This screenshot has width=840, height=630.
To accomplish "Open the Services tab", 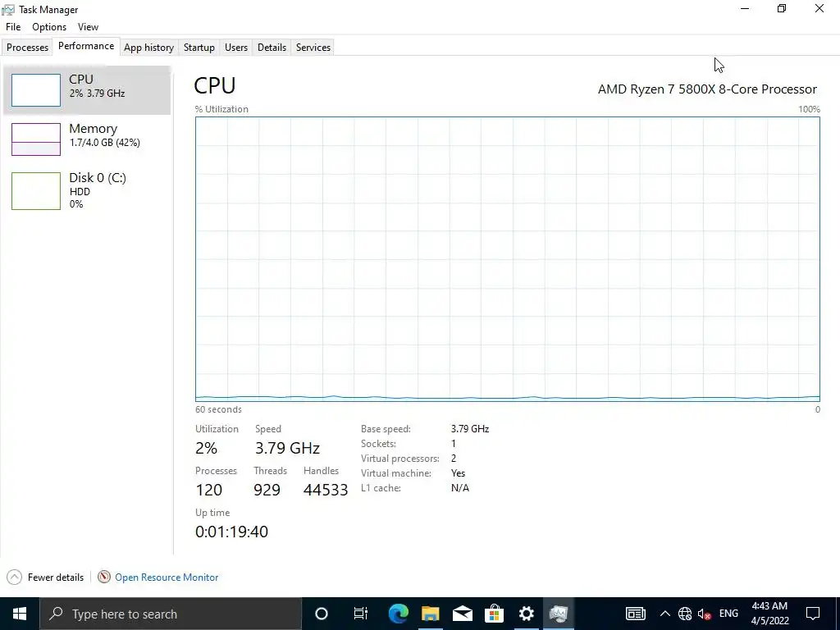I will pyautogui.click(x=313, y=47).
